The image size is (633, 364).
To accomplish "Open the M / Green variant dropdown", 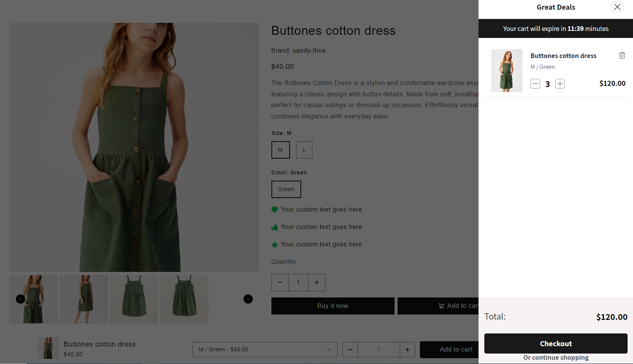I will [x=265, y=349].
